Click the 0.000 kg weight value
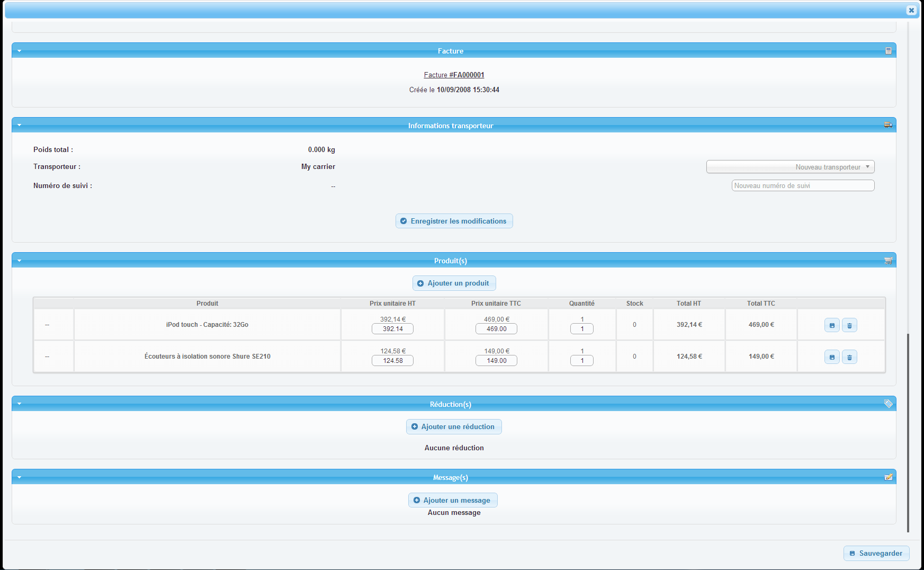This screenshot has width=924, height=570. (321, 149)
